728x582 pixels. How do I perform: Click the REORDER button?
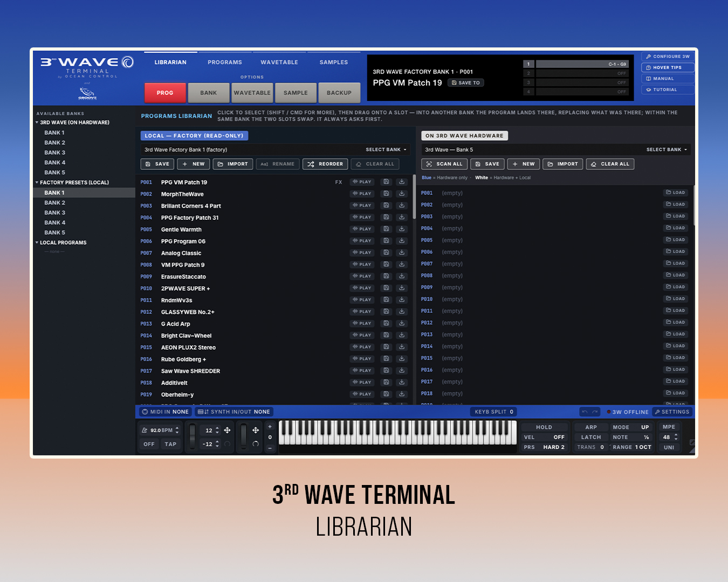click(325, 164)
